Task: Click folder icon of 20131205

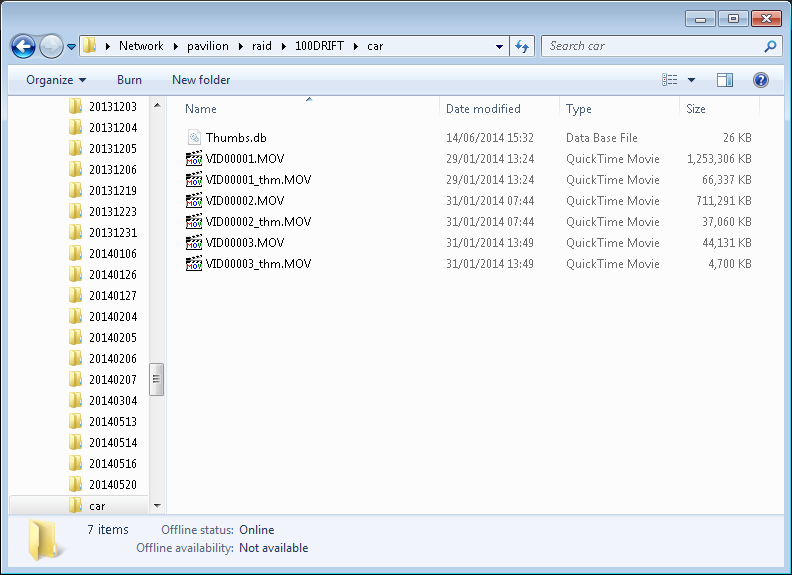Action: point(75,148)
